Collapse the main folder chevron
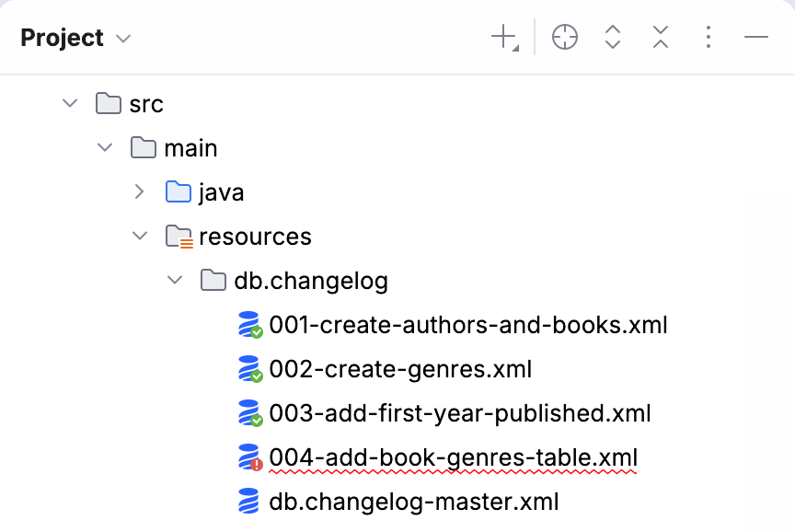This screenshot has width=795, height=532. [105, 148]
